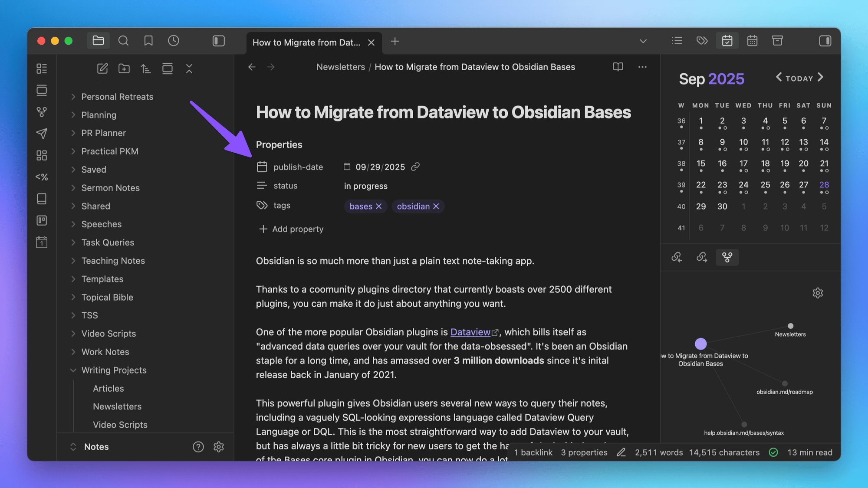Open the search pane icon
This screenshot has height=488, width=868.
pos(123,41)
